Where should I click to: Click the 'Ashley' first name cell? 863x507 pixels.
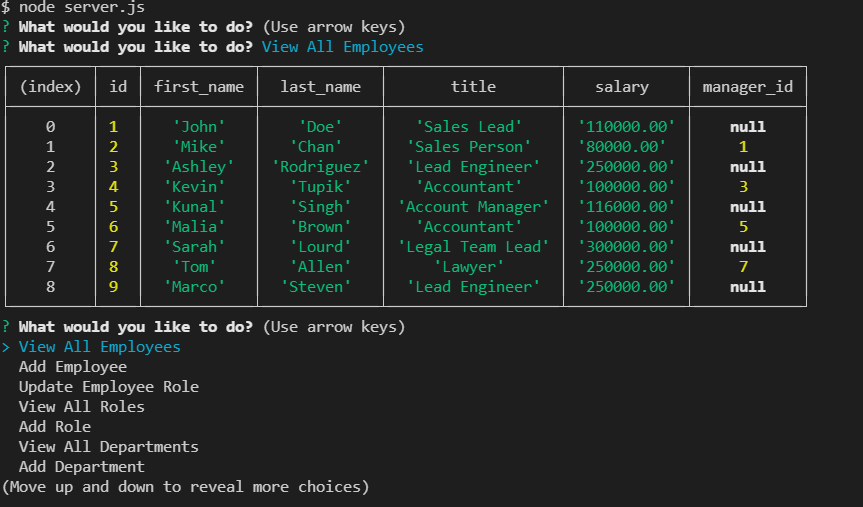click(199, 167)
